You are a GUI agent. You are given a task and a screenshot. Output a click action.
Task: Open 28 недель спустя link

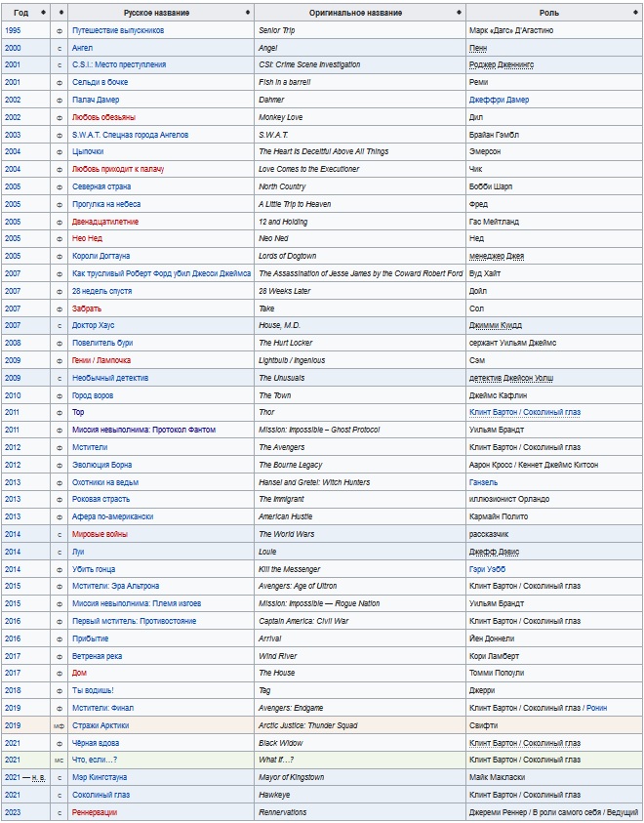coord(101,291)
